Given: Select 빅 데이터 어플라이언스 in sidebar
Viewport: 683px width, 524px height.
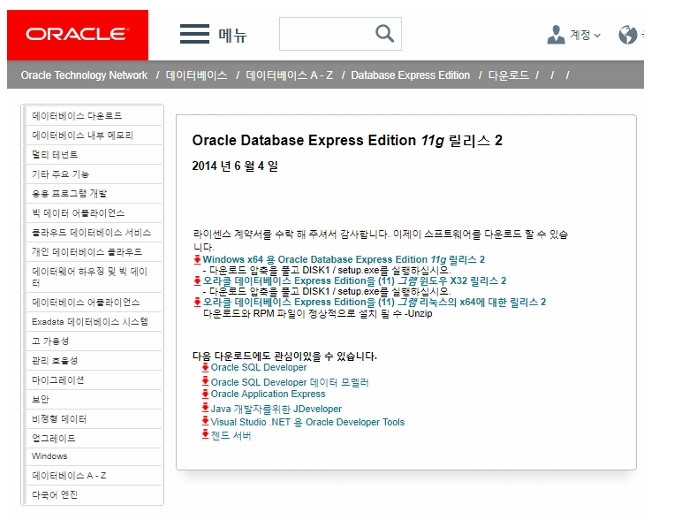Looking at the screenshot, I should point(94,213).
